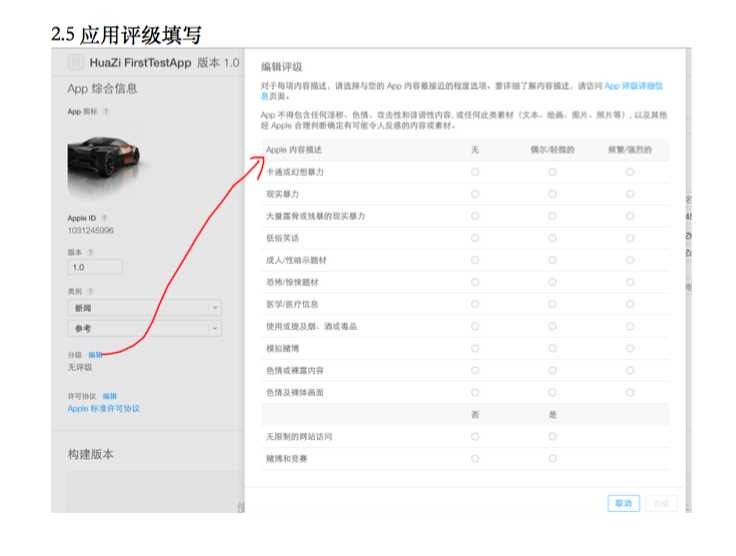Select 无 for 低俗笑话

click(x=475, y=238)
